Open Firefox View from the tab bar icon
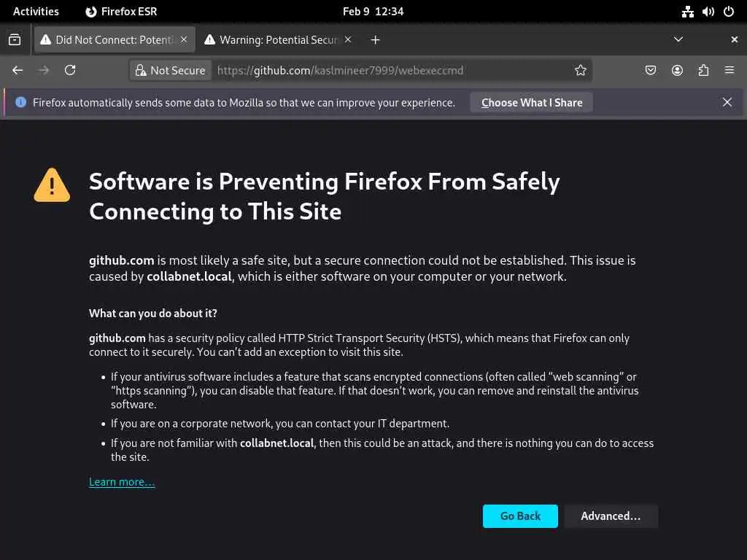The height and width of the screenshot is (560, 747). point(15,40)
